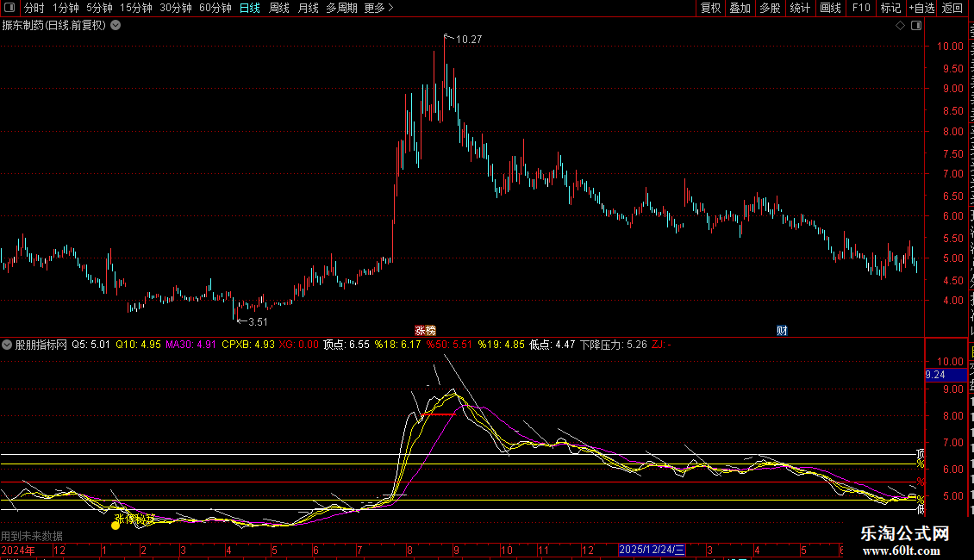This screenshot has width=974, height=560.
Task: Open the 多股 multi-stock view
Action: click(x=770, y=8)
